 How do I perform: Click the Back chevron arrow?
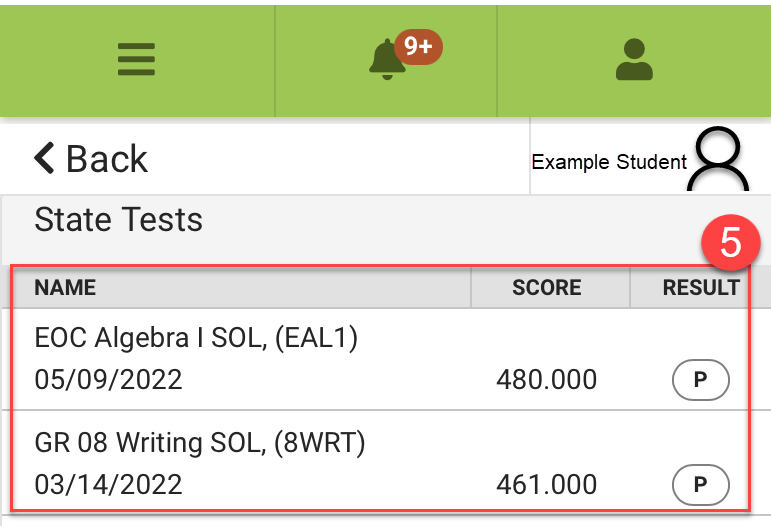coord(44,158)
